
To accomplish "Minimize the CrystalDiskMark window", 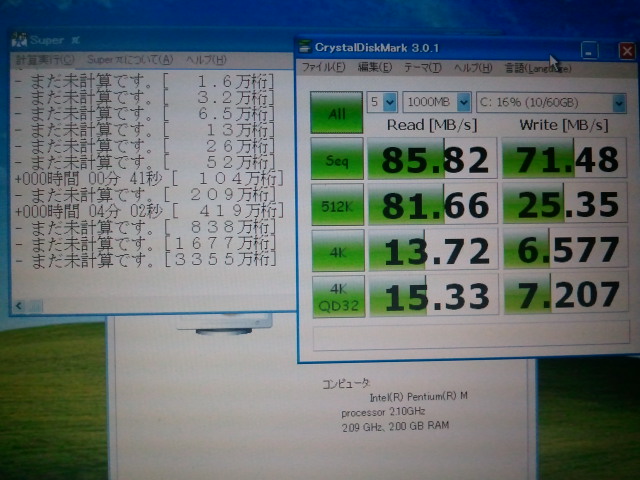I will 589,51.
